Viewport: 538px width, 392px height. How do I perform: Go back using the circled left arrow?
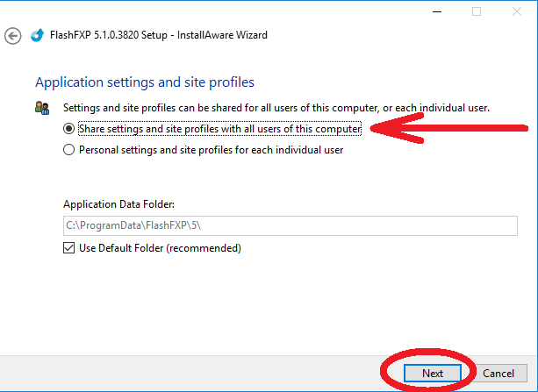pos(12,36)
